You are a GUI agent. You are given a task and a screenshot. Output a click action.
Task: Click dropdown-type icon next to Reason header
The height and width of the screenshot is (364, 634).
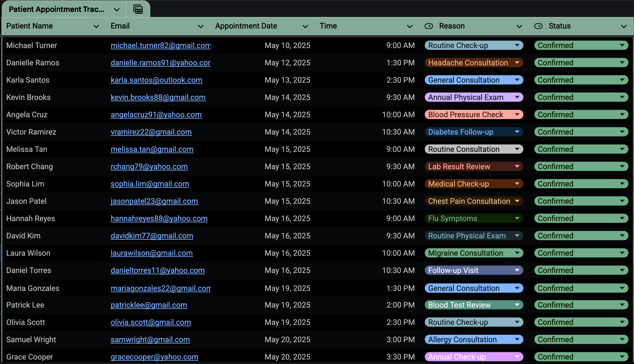429,26
